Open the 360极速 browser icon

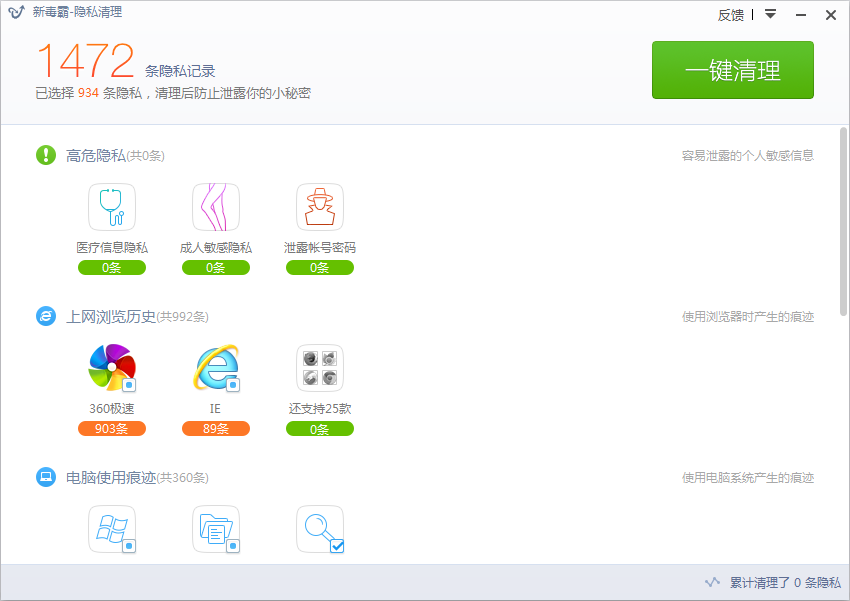click(x=112, y=367)
